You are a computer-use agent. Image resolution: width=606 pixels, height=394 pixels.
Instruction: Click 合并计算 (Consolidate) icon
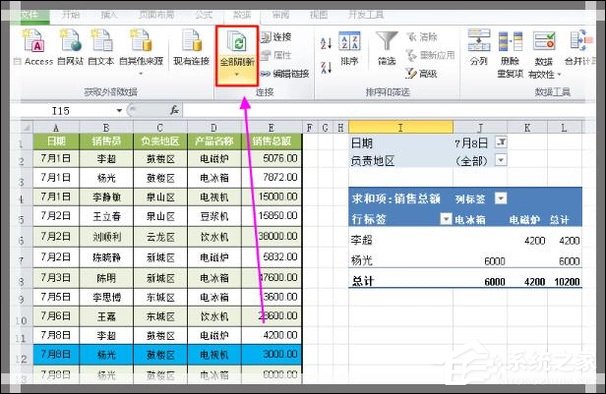click(x=580, y=41)
